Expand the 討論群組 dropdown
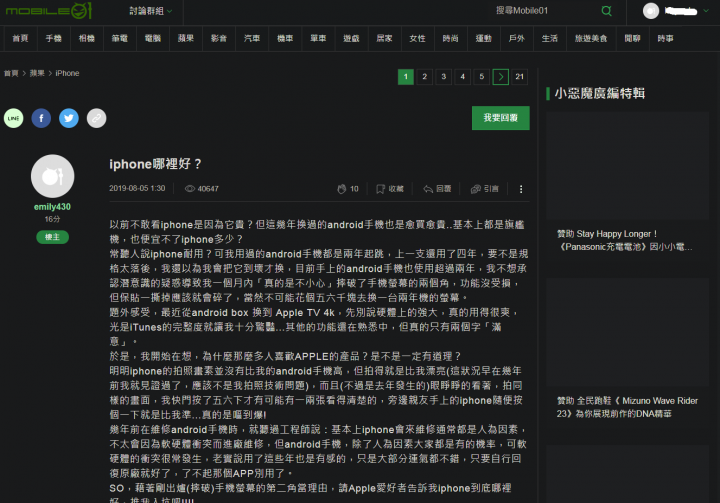This screenshot has width=720, height=503. pyautogui.click(x=151, y=11)
